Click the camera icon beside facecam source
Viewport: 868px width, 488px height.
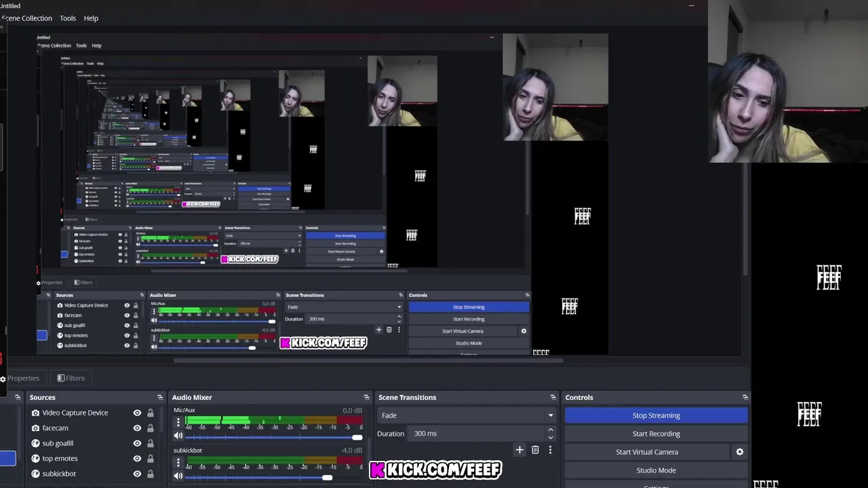pos(35,428)
